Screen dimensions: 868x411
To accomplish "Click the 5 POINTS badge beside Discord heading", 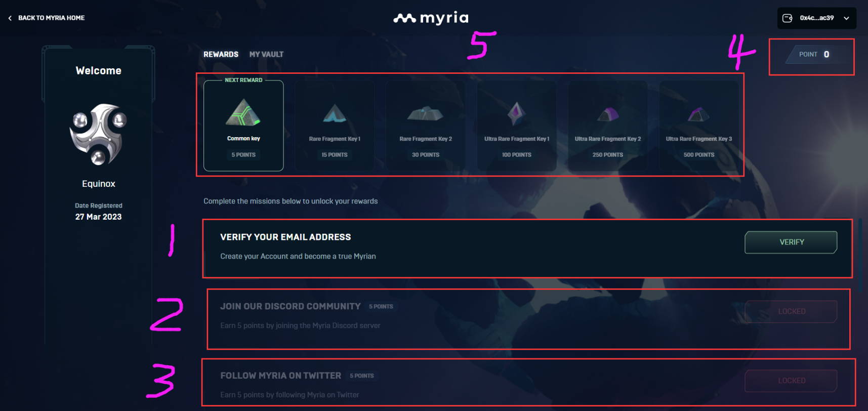I will click(381, 307).
